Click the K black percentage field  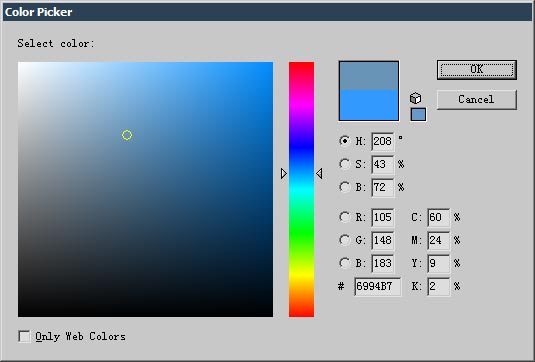[x=438, y=286]
